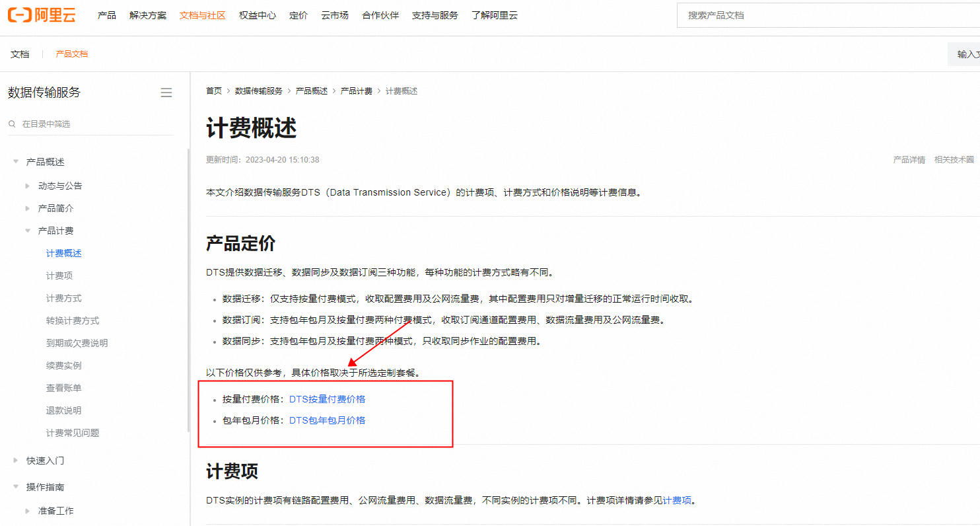Select 转换计费方式 in the sidebar

(x=73, y=321)
